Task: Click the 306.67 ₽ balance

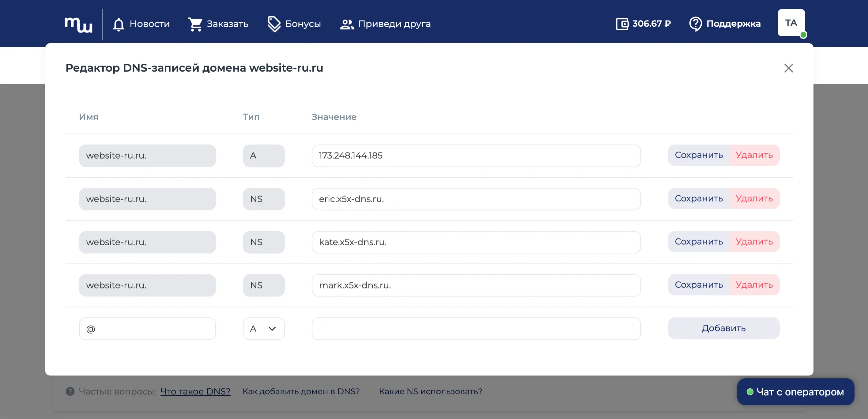Action: 651,24
